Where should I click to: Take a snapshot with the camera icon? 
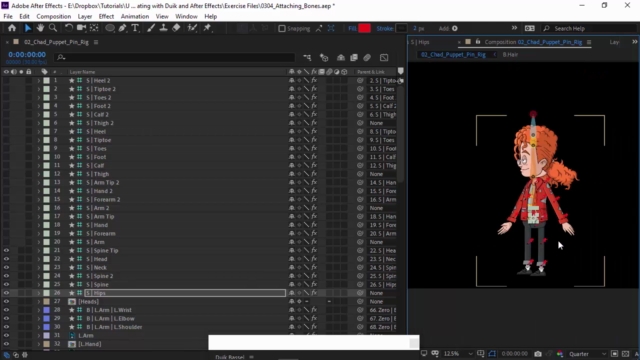pyautogui.click(x=538, y=354)
